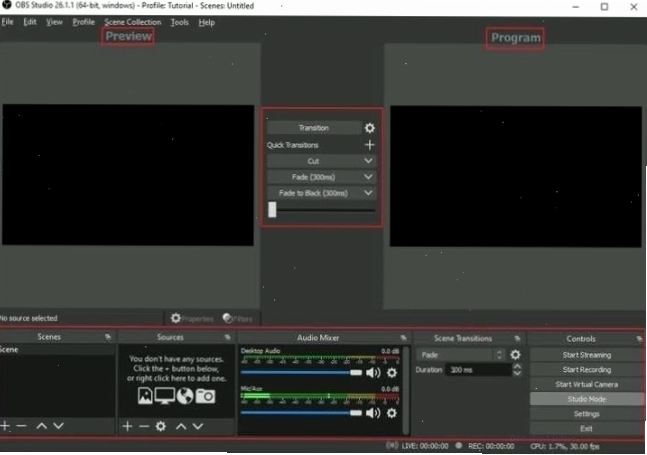Add a new source with plus icon
The width and height of the screenshot is (647, 455).
128,426
